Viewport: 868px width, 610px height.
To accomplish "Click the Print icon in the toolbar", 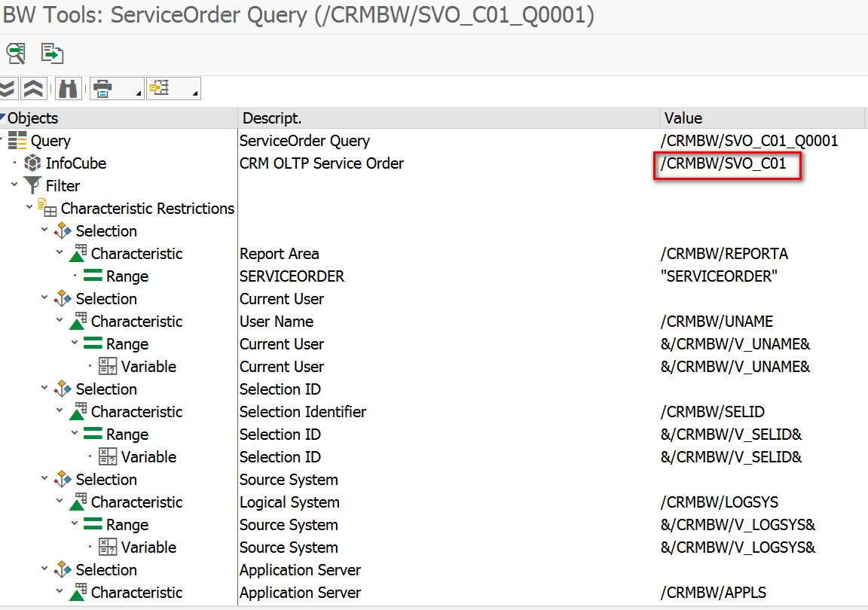I will 103,89.
